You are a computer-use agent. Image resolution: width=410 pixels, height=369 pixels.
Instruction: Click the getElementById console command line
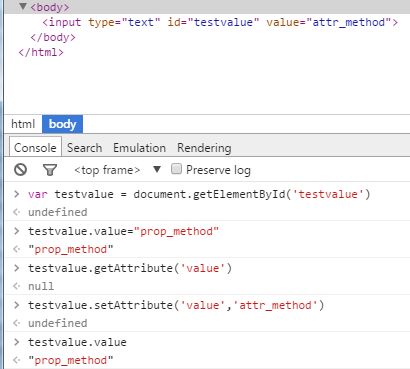point(199,194)
